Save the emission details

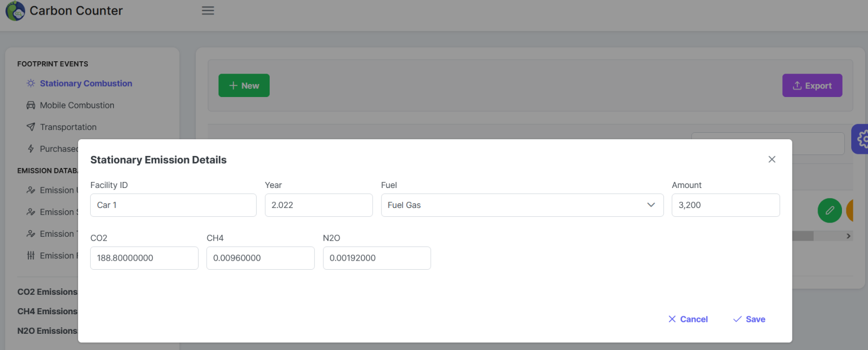(x=749, y=319)
